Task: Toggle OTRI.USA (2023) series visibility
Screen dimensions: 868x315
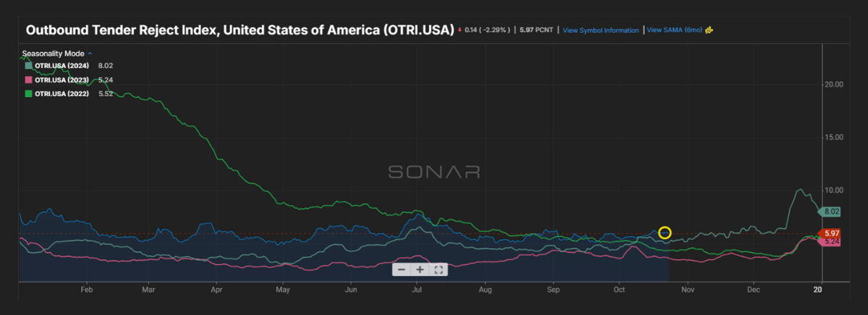Action: click(59, 80)
